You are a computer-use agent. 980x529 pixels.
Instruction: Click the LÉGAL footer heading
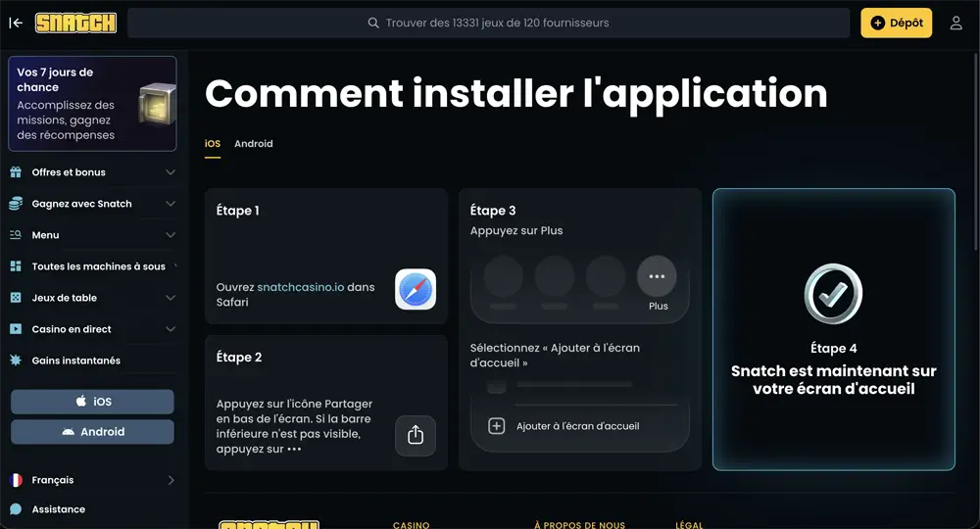(x=689, y=525)
